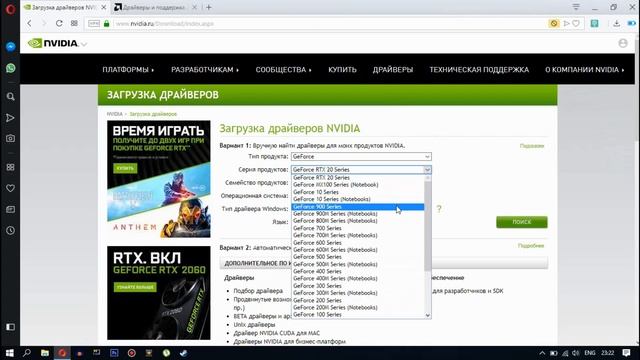Select GeForce 500 Series option

pos(358,257)
